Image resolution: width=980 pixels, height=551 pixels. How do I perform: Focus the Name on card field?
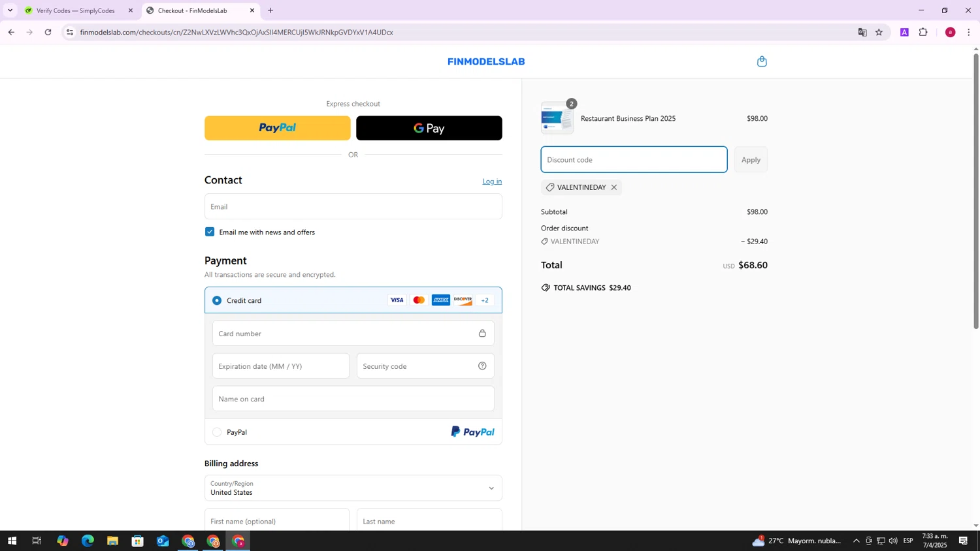[353, 399]
